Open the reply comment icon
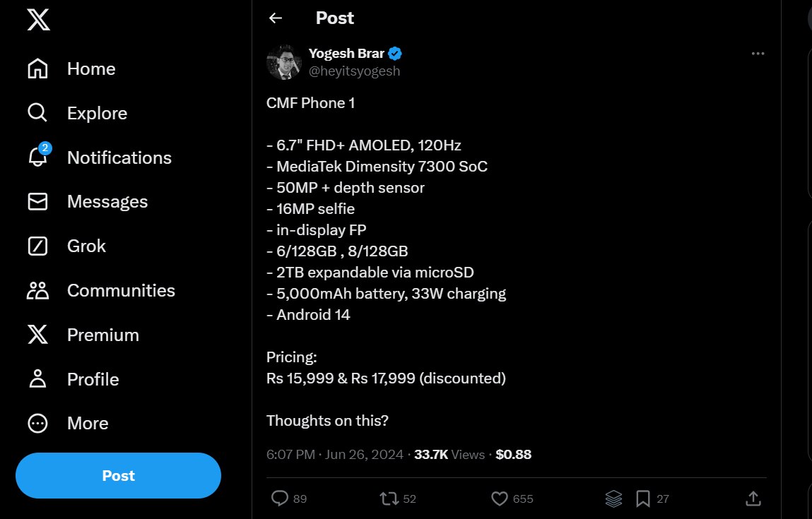 coord(280,499)
